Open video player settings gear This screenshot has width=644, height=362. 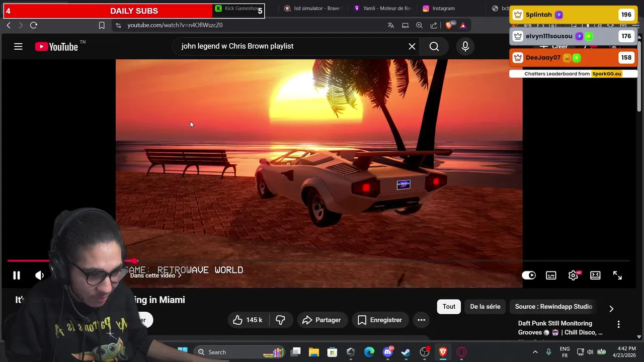tap(573, 275)
